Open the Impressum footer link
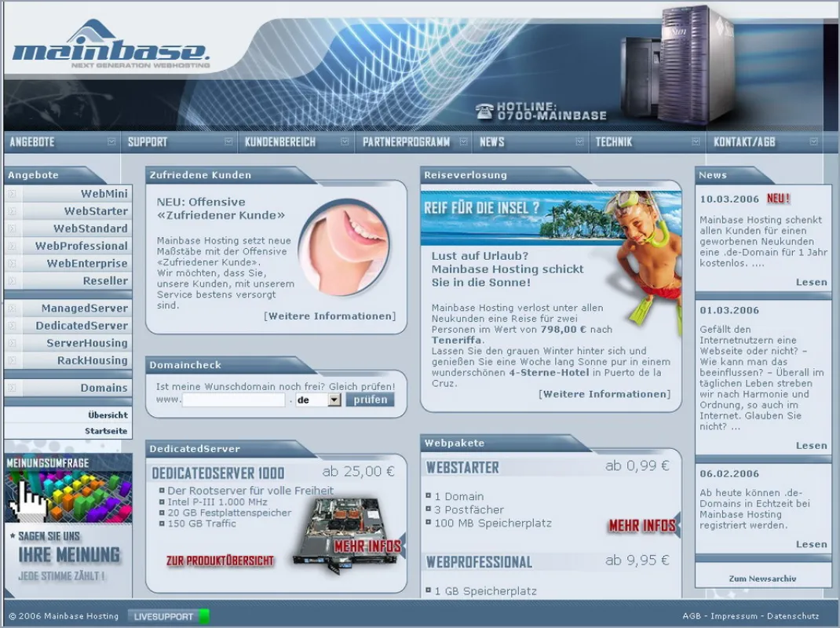This screenshot has height=628, width=840. [x=734, y=616]
